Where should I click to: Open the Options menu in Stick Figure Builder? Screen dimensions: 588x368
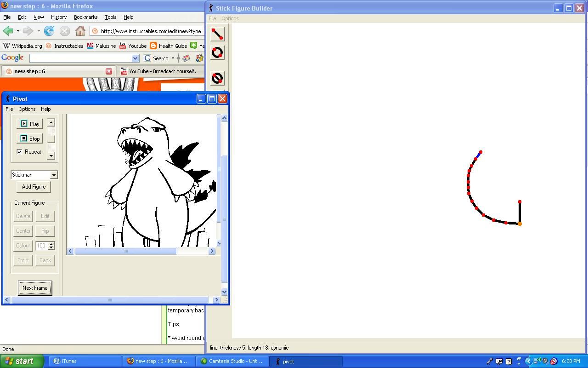(230, 18)
